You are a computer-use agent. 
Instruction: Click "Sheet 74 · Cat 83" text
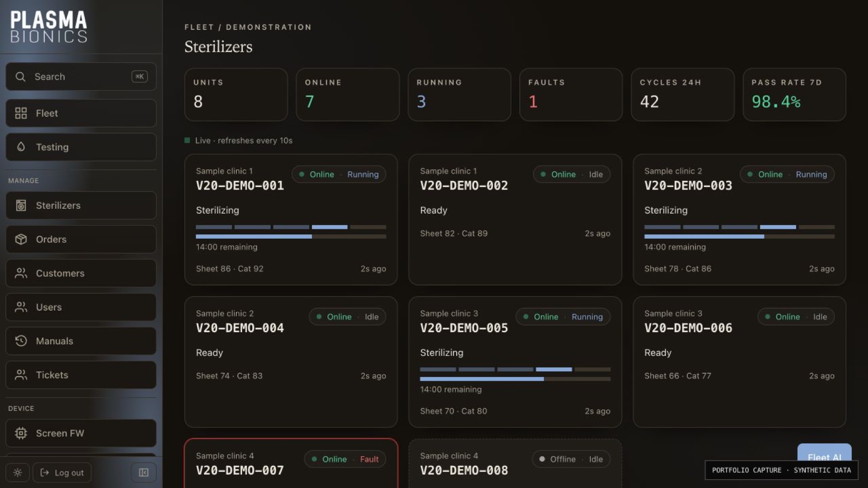pyautogui.click(x=229, y=376)
